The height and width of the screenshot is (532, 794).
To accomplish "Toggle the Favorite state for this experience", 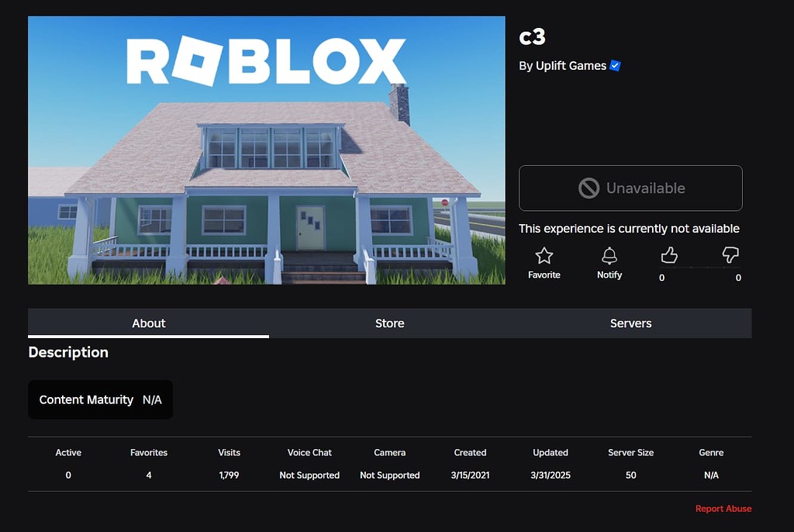I will click(x=544, y=264).
